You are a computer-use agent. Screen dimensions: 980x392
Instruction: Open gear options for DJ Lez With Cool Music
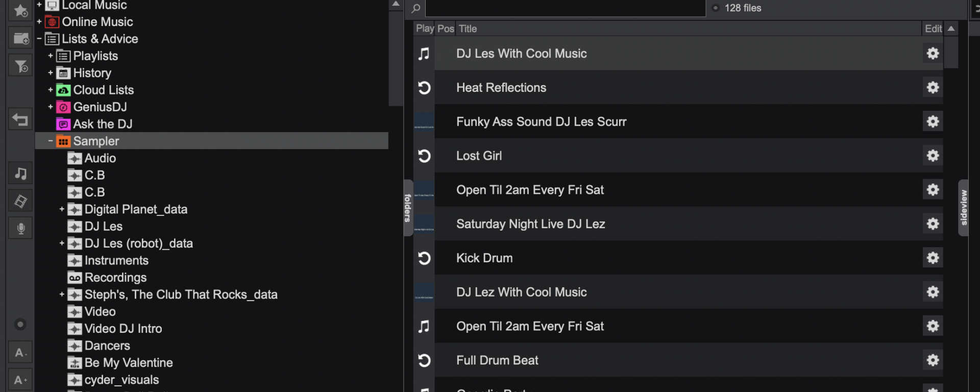[x=933, y=292]
